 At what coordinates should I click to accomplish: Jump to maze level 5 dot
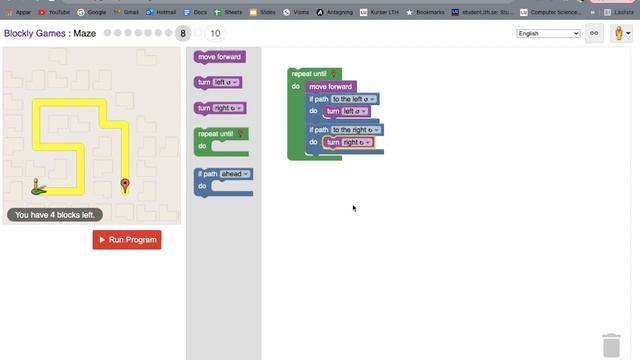tap(148, 33)
